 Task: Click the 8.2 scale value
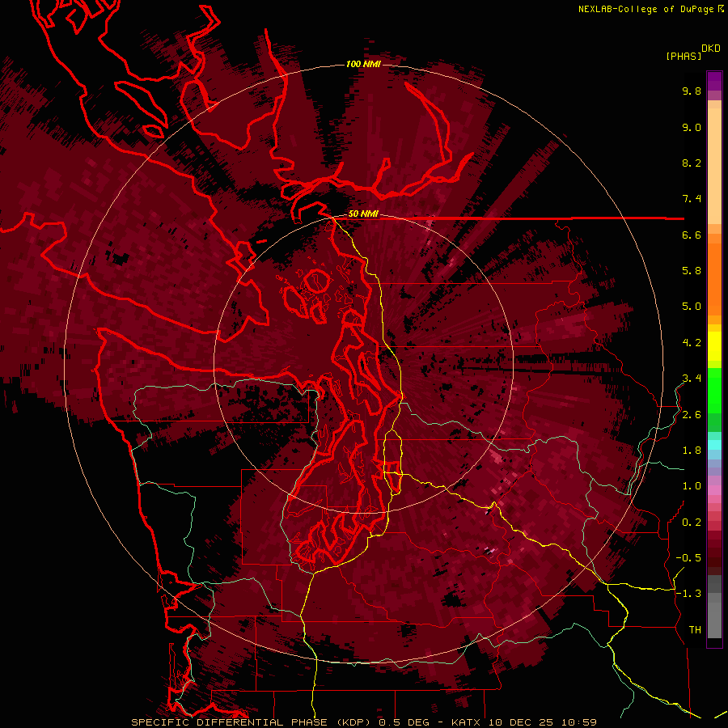click(x=692, y=163)
